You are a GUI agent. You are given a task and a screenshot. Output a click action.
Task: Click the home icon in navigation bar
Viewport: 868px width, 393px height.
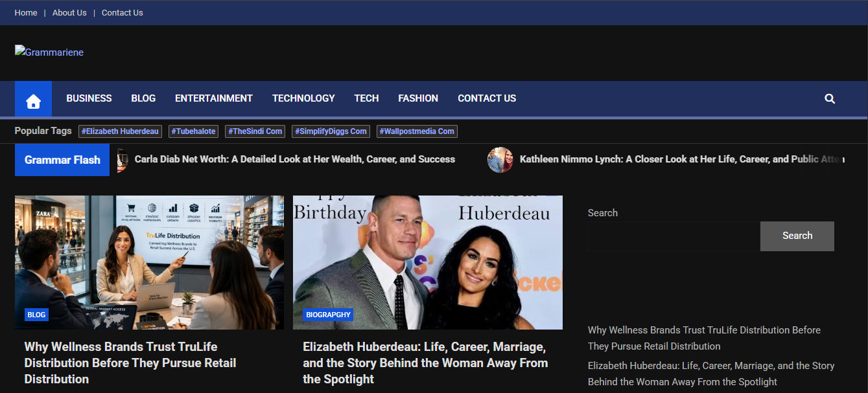[x=33, y=99]
